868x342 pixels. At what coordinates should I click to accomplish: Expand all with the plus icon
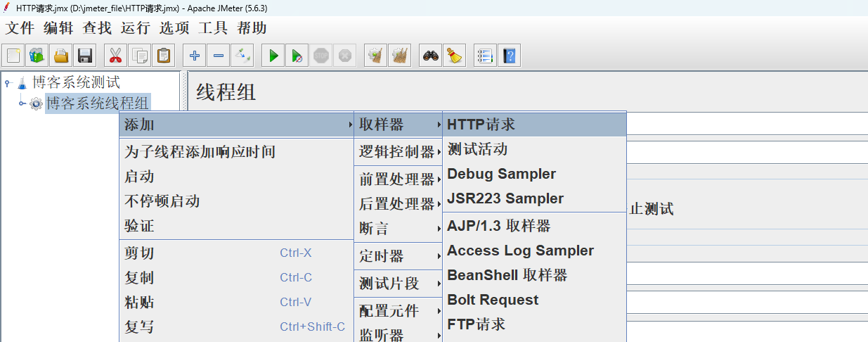pos(195,55)
